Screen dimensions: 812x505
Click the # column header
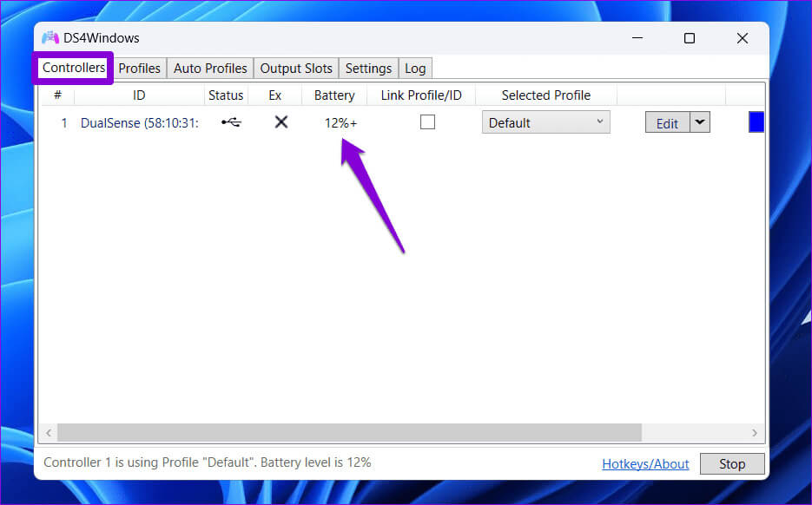[x=57, y=95]
